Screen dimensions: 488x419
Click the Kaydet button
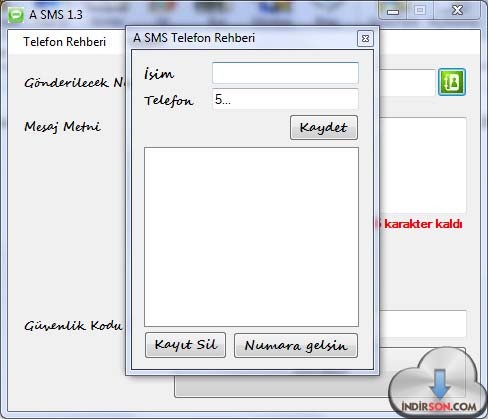point(324,127)
